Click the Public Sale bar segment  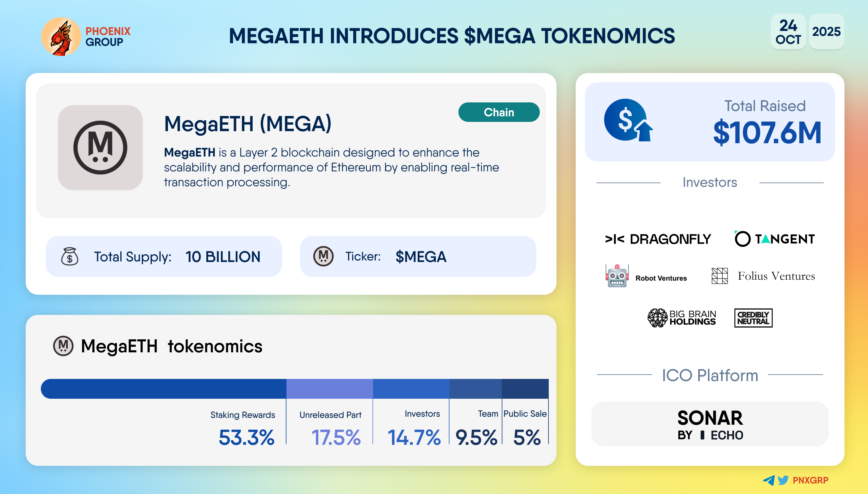pos(525,389)
